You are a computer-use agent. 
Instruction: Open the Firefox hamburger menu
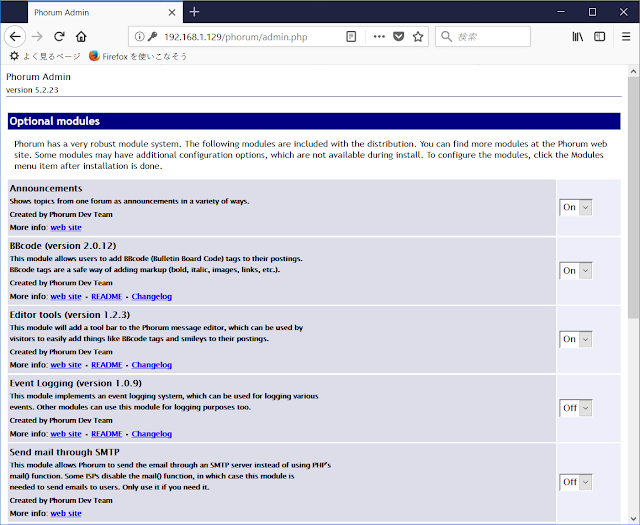click(626, 37)
